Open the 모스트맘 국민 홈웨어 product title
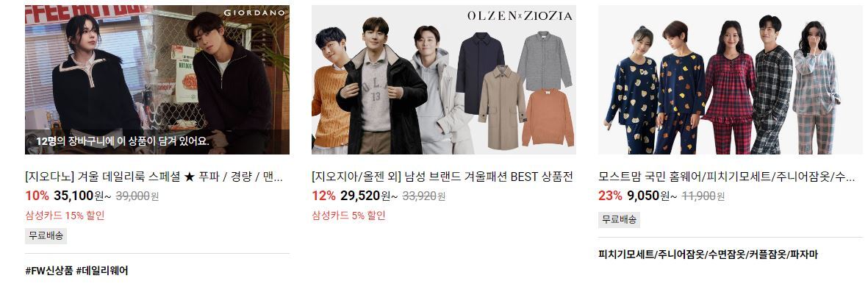The height and width of the screenshot is (295, 868). point(727,177)
